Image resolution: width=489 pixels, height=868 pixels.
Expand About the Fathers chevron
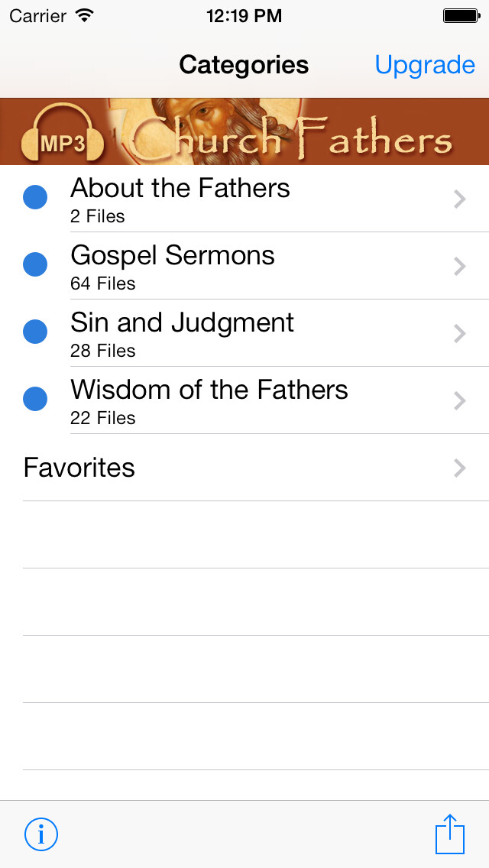[x=459, y=199]
